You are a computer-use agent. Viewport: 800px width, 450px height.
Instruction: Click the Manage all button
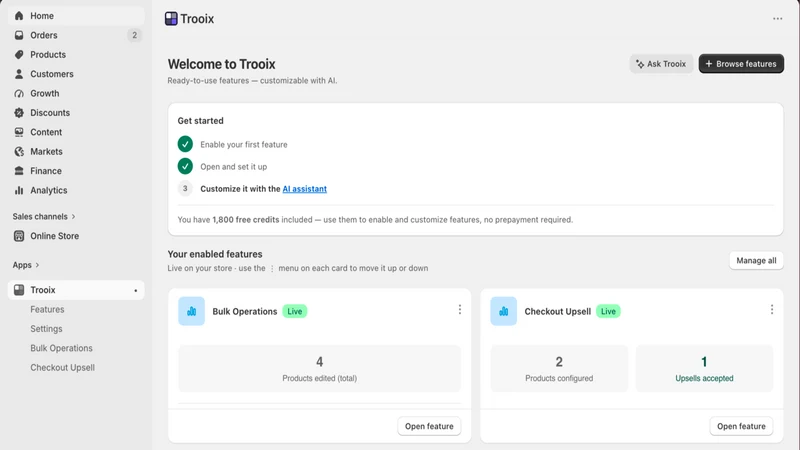[756, 260]
